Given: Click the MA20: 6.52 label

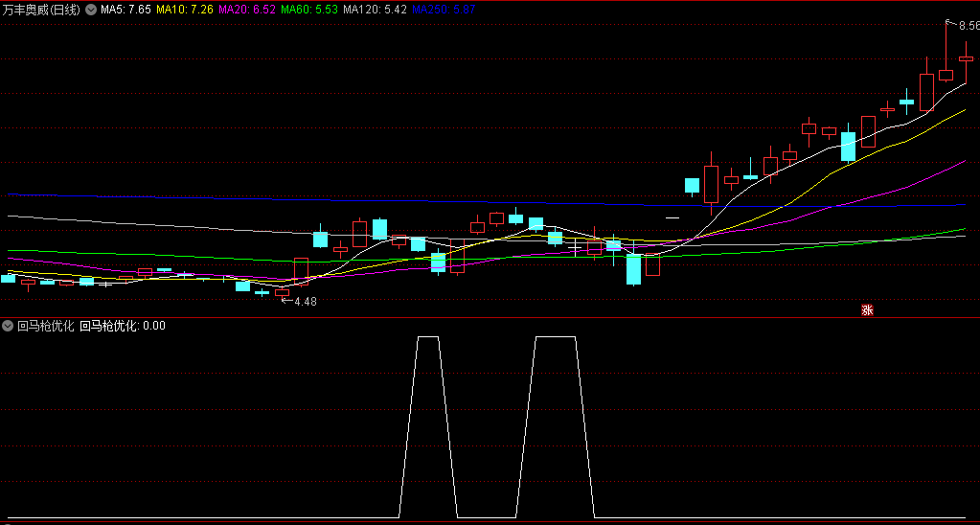Looking at the screenshot, I should (248, 10).
